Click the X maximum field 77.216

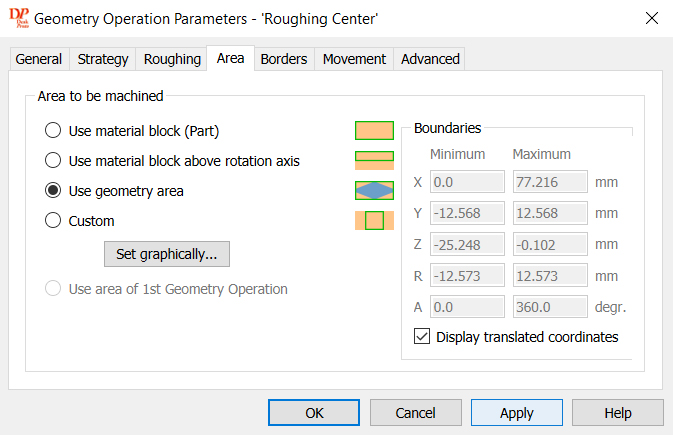550,182
